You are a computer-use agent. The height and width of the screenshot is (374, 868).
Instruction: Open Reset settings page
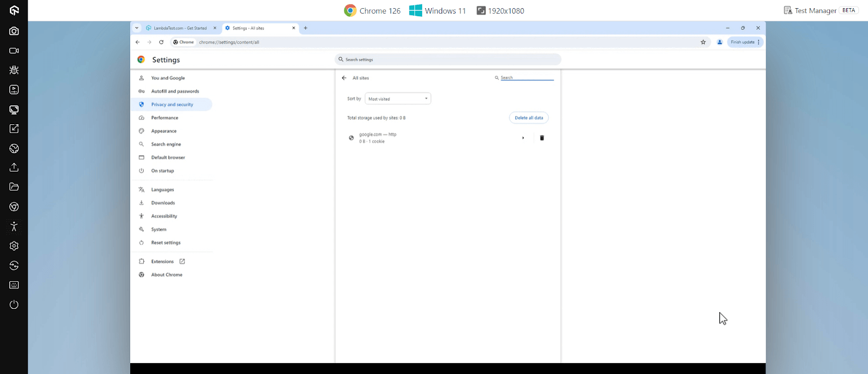(166, 243)
